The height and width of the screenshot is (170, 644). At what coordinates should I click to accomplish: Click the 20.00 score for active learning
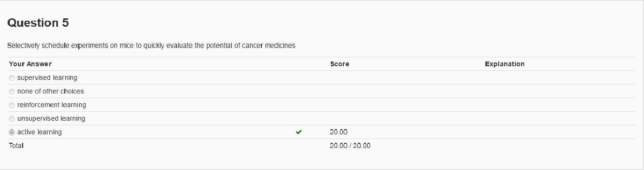point(339,132)
